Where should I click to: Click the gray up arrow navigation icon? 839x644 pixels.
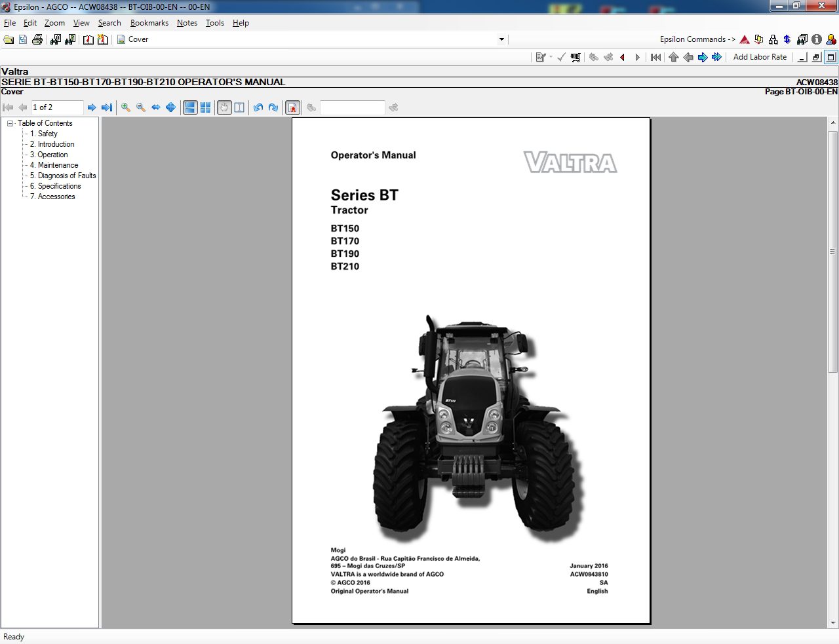(x=674, y=57)
